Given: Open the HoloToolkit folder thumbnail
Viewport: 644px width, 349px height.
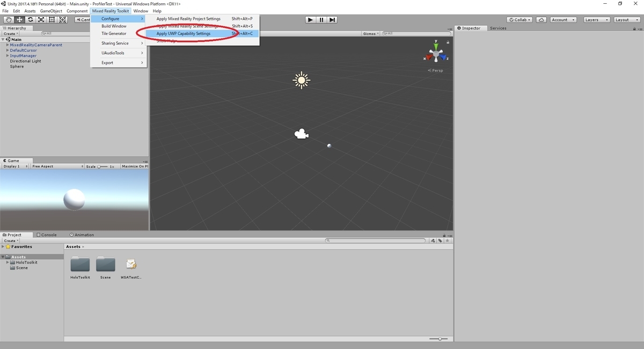Looking at the screenshot, I should 80,264.
